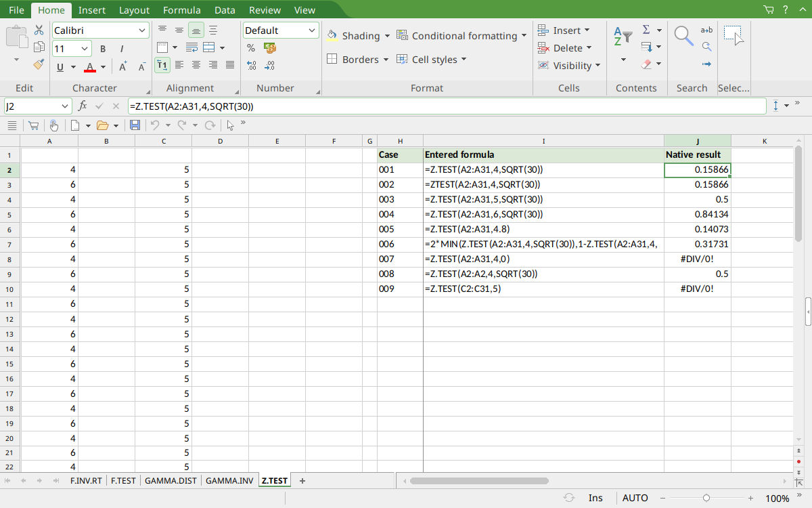812x508 pixels.
Task: Click the Name Box showing J2
Action: [x=37, y=106]
